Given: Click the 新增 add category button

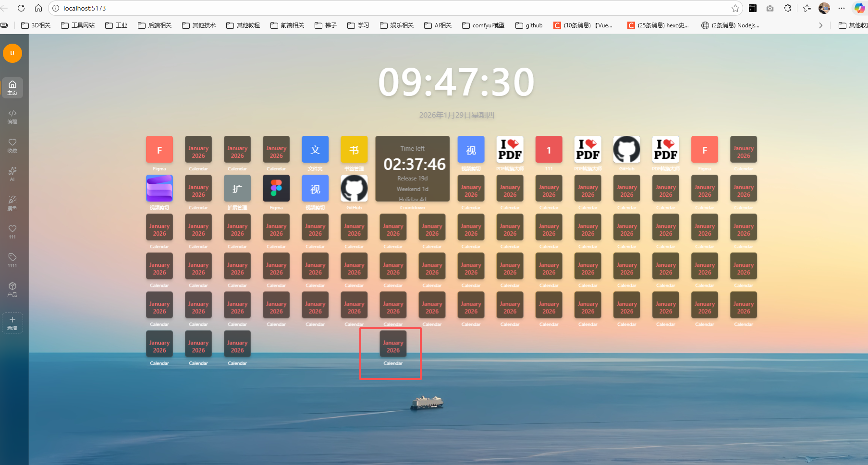Looking at the screenshot, I should pyautogui.click(x=12, y=323).
